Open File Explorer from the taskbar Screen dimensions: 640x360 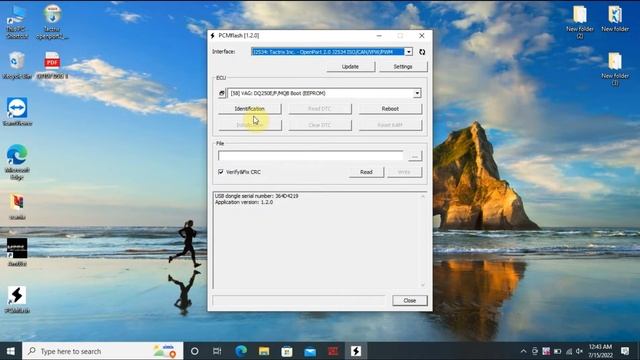tap(264, 351)
